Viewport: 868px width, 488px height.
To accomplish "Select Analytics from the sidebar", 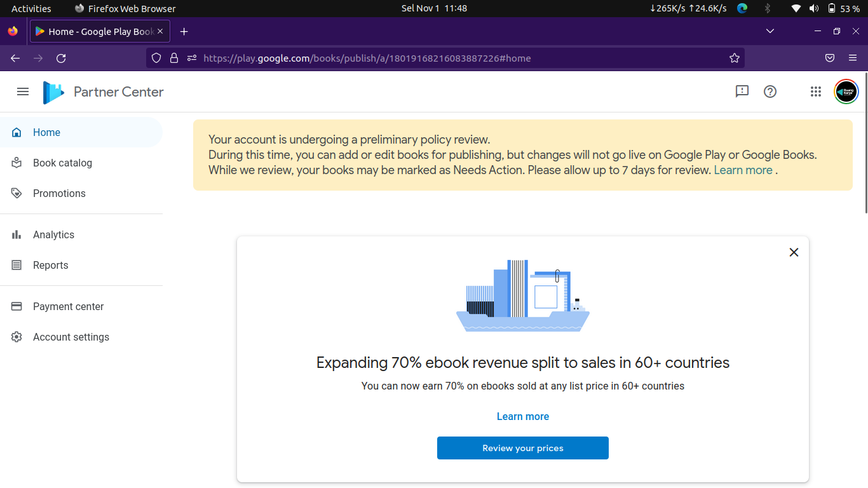I will (53, 234).
